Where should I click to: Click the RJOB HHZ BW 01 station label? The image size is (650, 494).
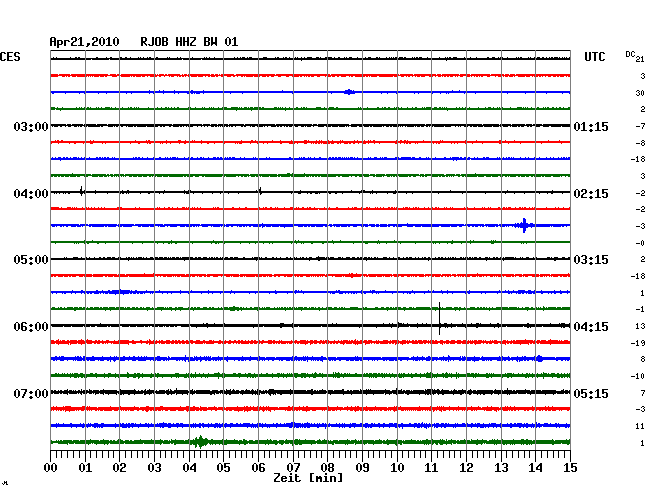(189, 42)
